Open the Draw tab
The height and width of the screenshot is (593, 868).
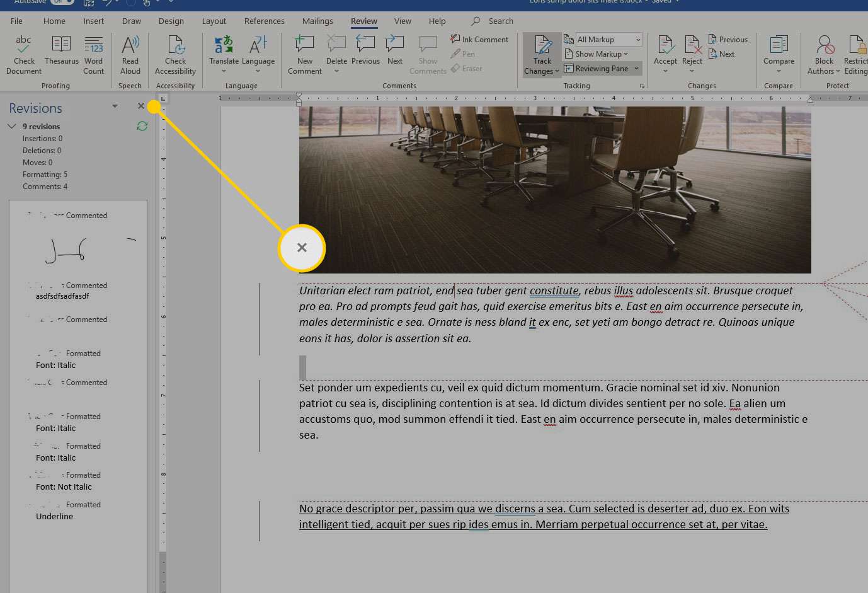coord(132,21)
